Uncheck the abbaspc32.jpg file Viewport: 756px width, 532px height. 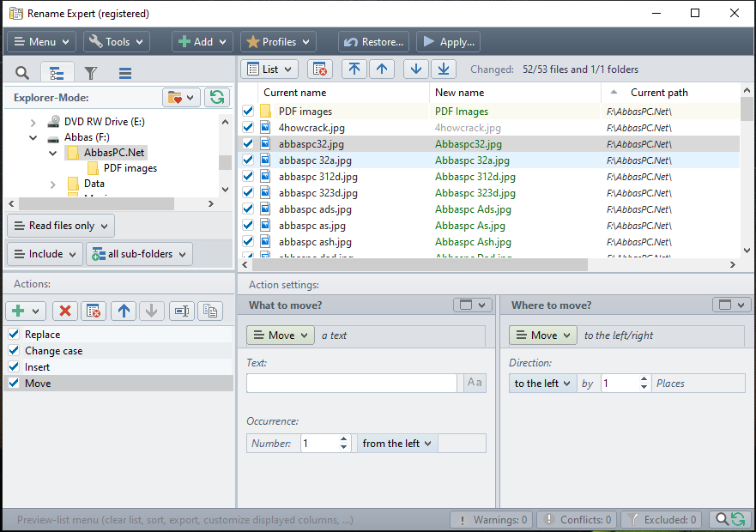248,144
